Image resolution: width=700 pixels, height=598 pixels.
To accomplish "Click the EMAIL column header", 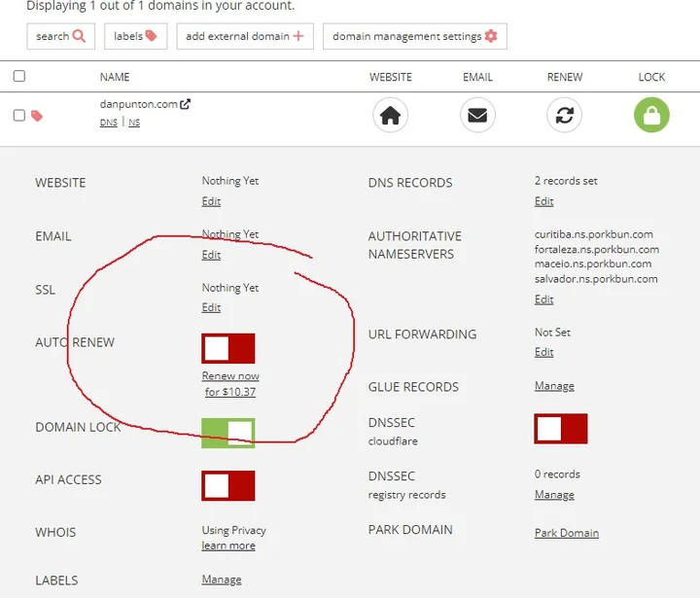I will [x=477, y=77].
